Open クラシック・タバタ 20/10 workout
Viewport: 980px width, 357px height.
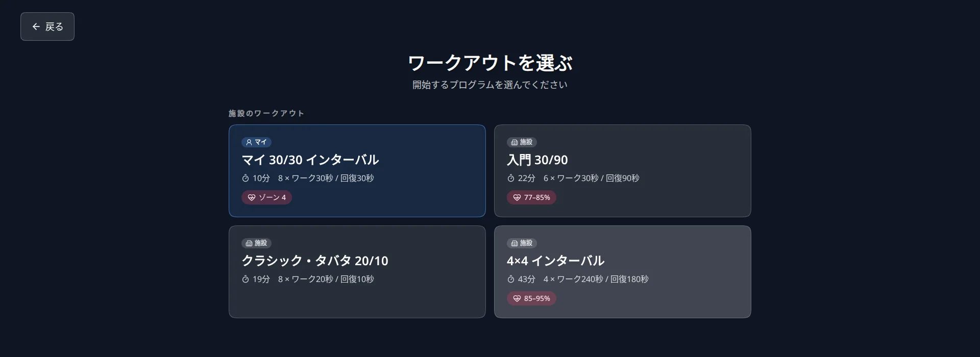click(x=357, y=272)
